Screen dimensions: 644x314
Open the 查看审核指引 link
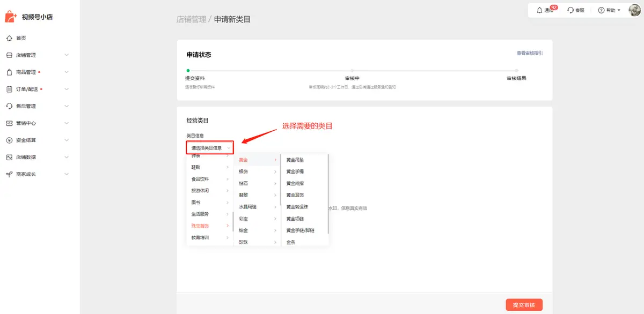click(x=530, y=53)
